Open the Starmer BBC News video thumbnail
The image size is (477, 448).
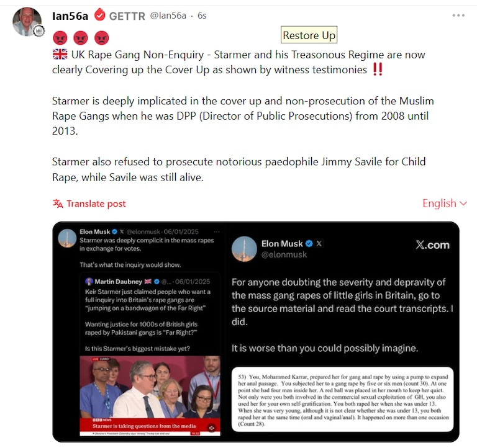(150, 396)
